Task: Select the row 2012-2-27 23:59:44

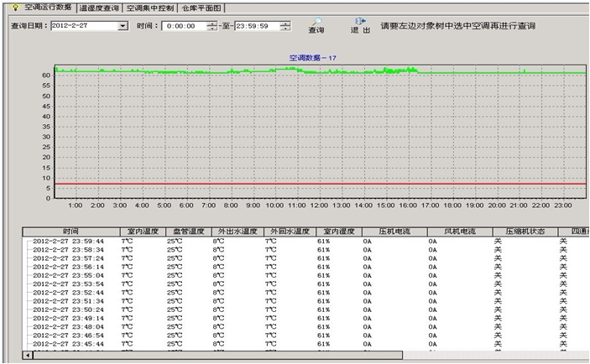Action: pos(69,240)
